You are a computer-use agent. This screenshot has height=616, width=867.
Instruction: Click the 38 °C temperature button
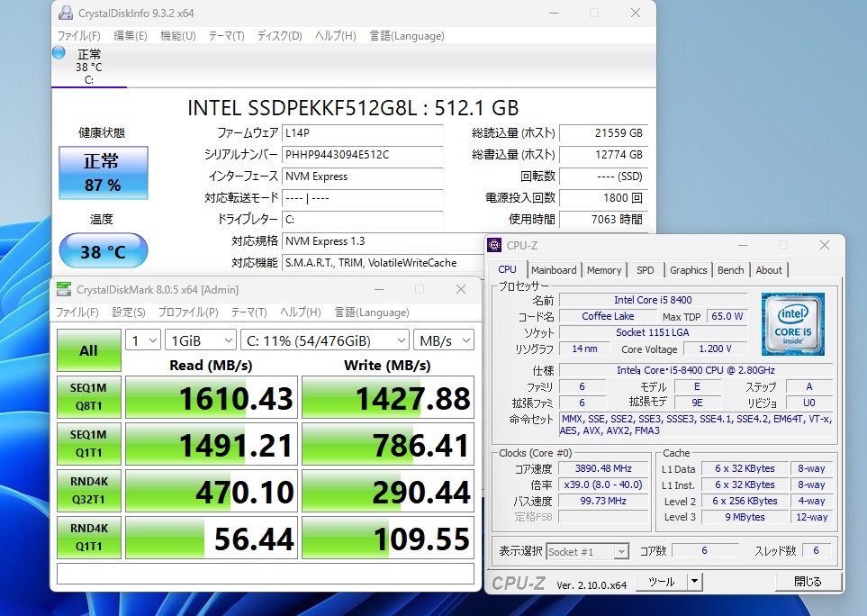pyautogui.click(x=104, y=251)
